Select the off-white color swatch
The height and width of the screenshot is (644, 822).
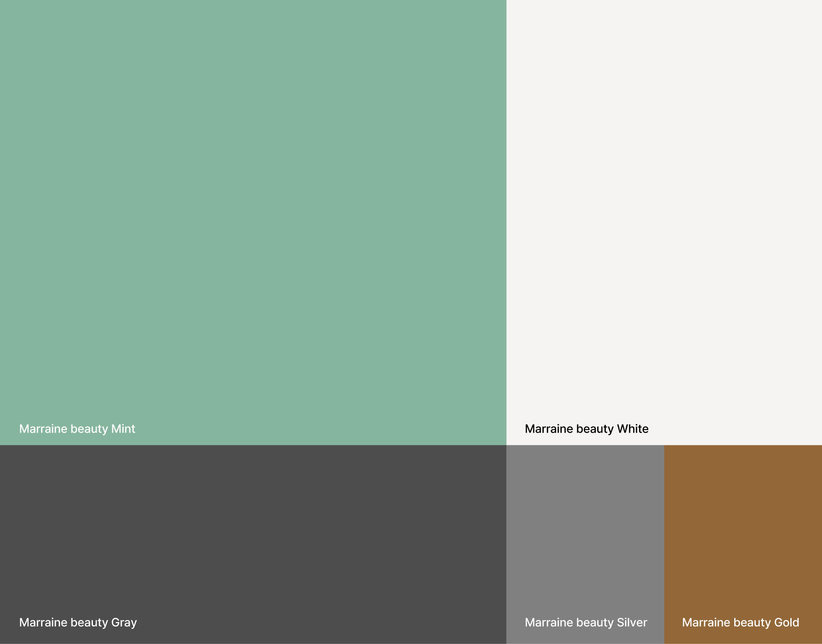click(664, 205)
